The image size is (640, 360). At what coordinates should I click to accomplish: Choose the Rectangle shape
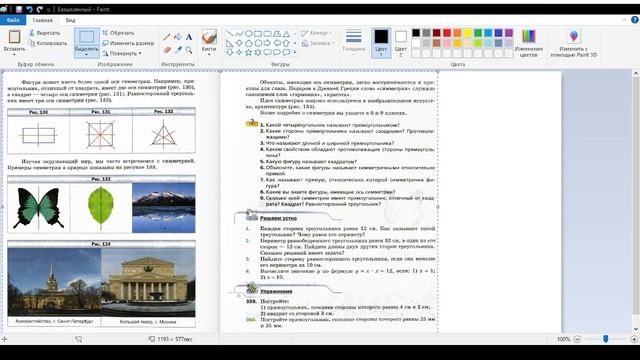click(x=258, y=33)
